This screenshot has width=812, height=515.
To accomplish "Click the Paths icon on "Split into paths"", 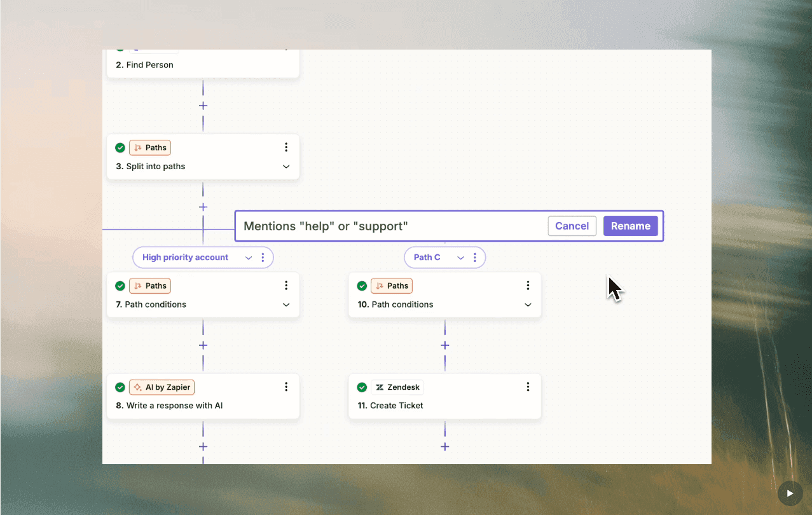I will coord(139,147).
